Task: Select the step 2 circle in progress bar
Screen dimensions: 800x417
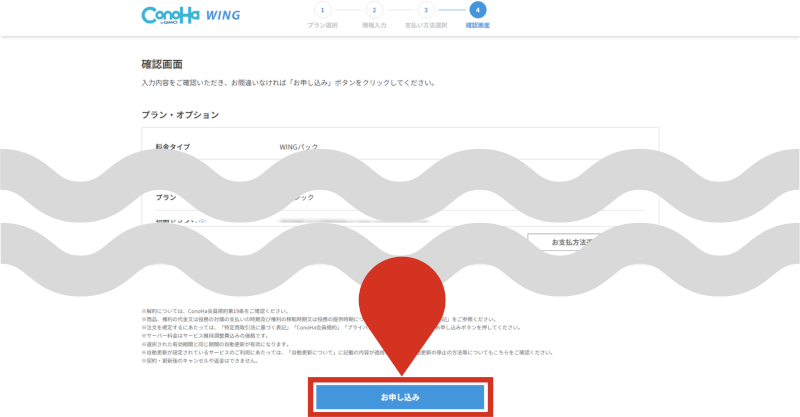Action: click(x=375, y=9)
